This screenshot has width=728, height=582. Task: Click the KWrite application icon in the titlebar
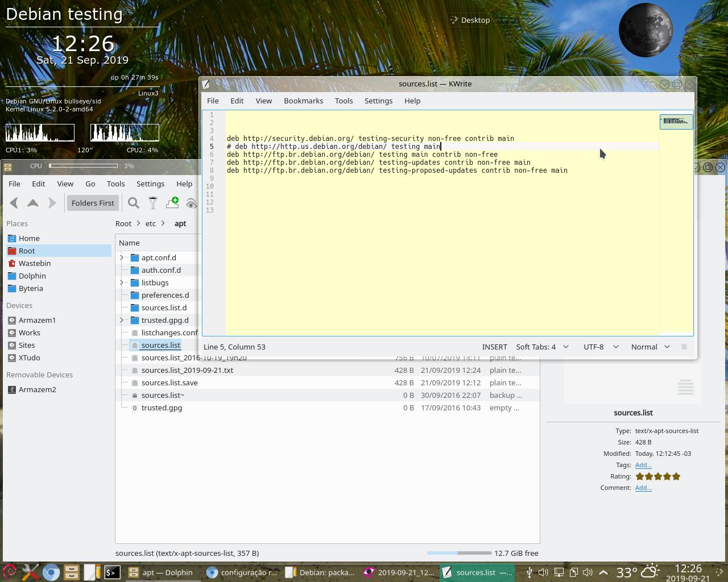pos(206,84)
